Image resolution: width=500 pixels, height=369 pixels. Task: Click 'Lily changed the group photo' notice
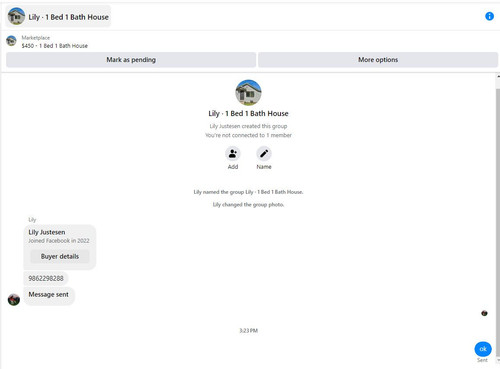pyautogui.click(x=248, y=204)
